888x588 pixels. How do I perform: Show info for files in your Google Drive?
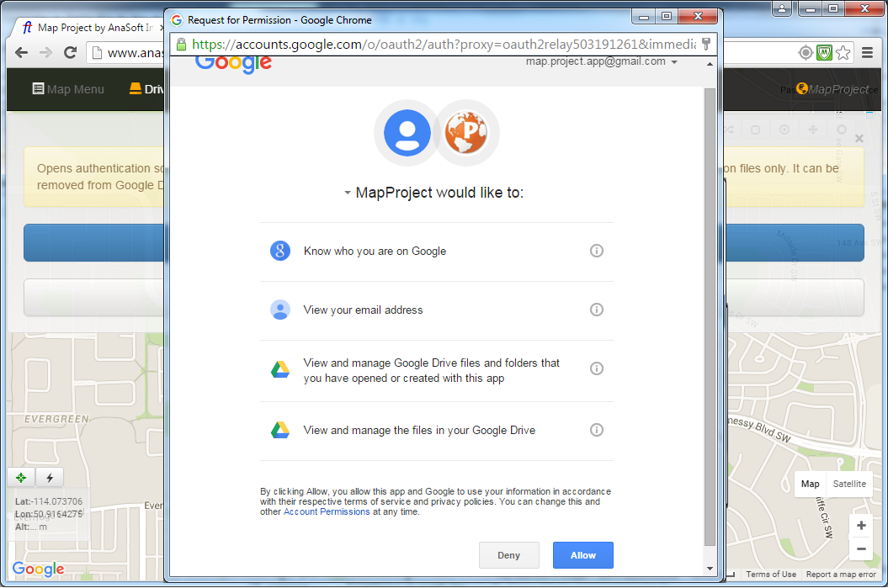pyautogui.click(x=596, y=430)
